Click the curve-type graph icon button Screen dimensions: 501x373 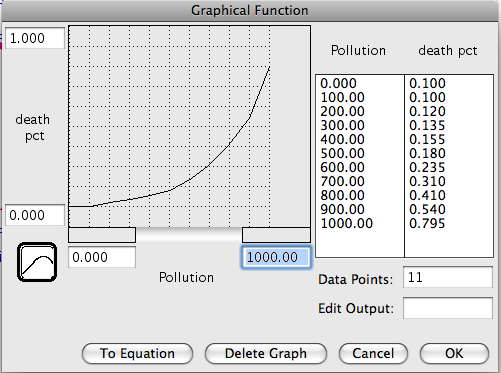(37, 262)
